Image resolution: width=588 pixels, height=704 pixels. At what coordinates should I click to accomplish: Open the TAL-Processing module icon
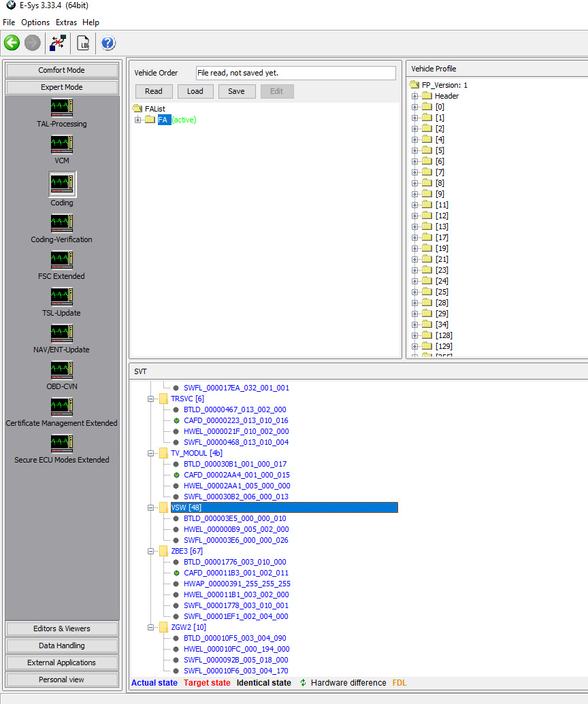click(x=62, y=107)
